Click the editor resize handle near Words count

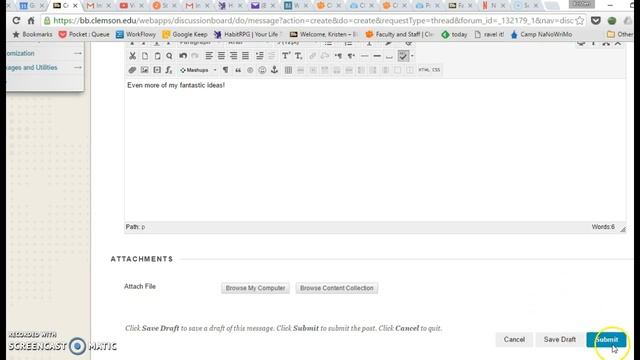622,229
